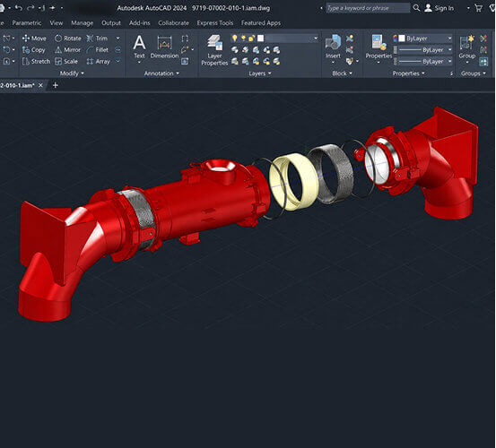496x448 pixels.
Task: Expand the Modify panel dropdown
Action: pyautogui.click(x=72, y=73)
